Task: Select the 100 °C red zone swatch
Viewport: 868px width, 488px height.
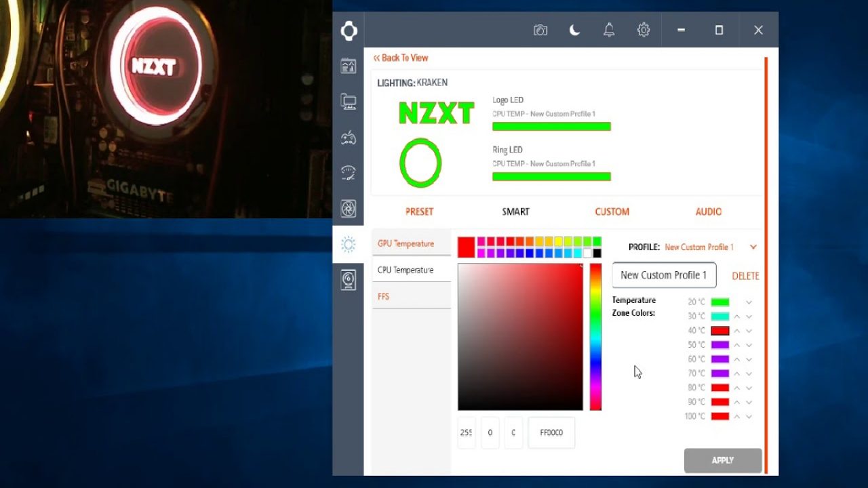Action: click(720, 416)
